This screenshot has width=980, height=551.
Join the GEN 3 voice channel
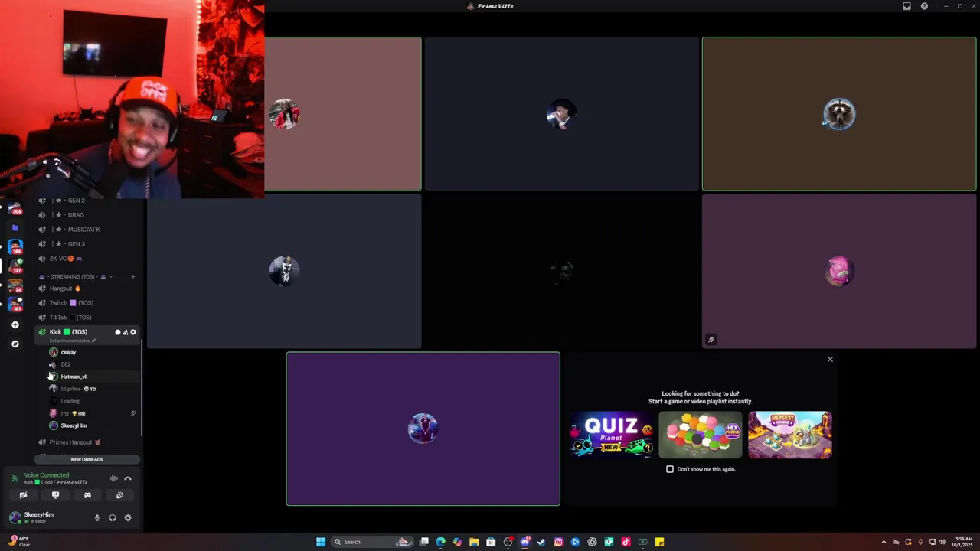tap(88, 244)
